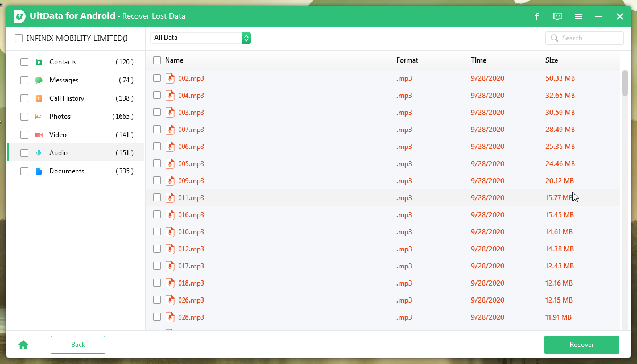Tick the Video category checkbox
The width and height of the screenshot is (637, 364).
click(x=24, y=134)
